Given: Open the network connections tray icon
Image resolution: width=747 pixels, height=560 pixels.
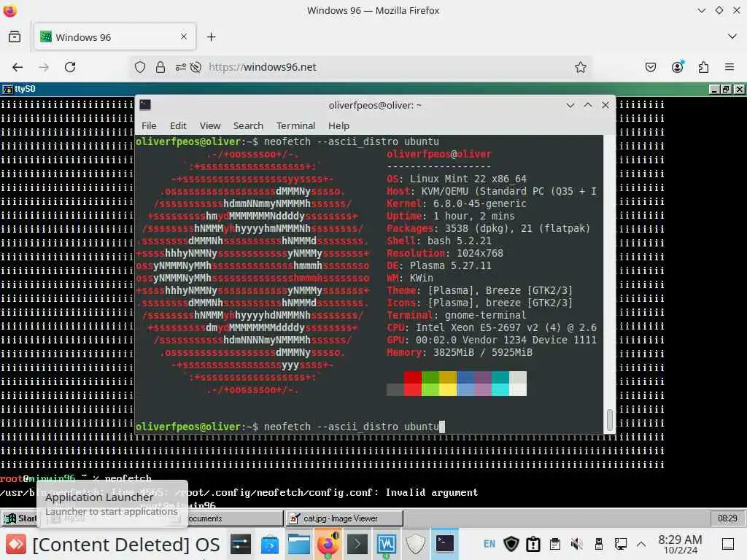Looking at the screenshot, I should point(621,544).
